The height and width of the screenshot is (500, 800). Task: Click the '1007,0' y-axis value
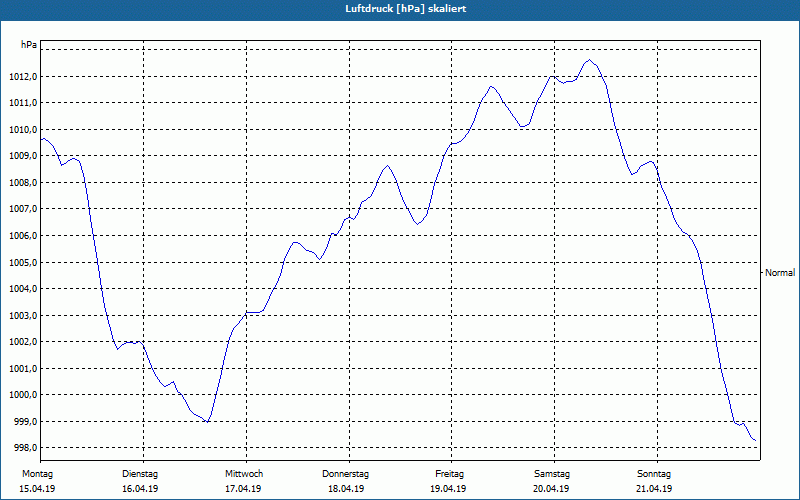(23, 209)
